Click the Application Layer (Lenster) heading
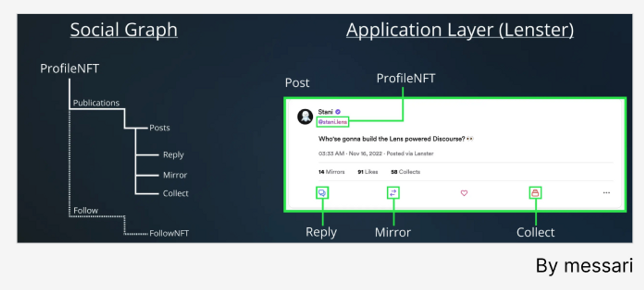The image size is (644, 290). (x=460, y=30)
